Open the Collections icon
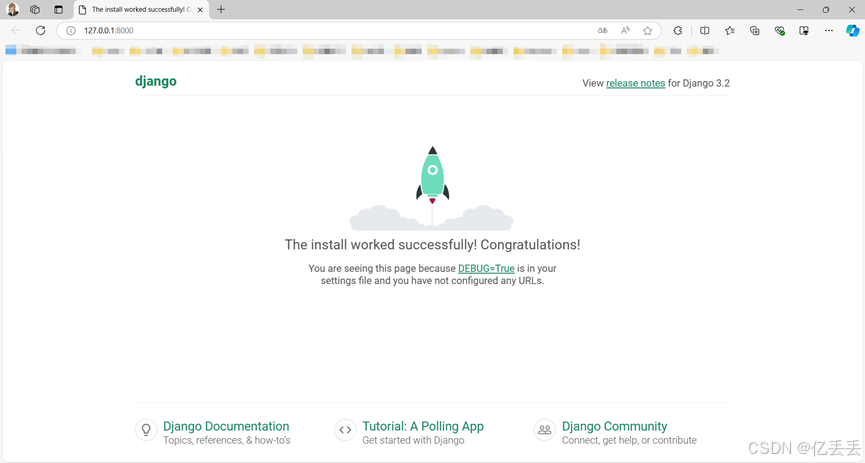This screenshot has height=463, width=865. point(755,30)
